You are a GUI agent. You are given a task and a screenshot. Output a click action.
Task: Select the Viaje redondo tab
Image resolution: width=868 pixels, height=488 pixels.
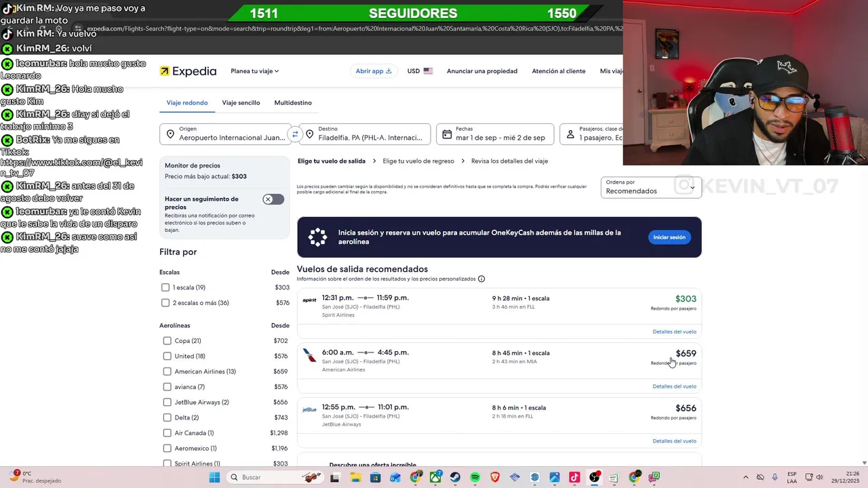[187, 103]
